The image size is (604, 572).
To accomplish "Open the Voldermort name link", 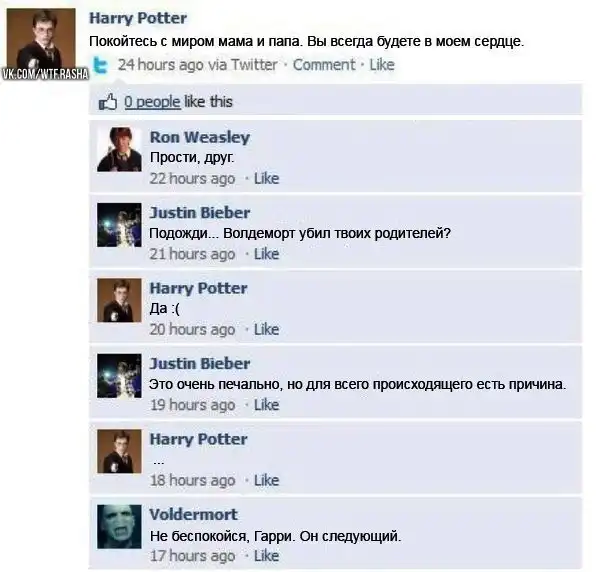I will (193, 515).
